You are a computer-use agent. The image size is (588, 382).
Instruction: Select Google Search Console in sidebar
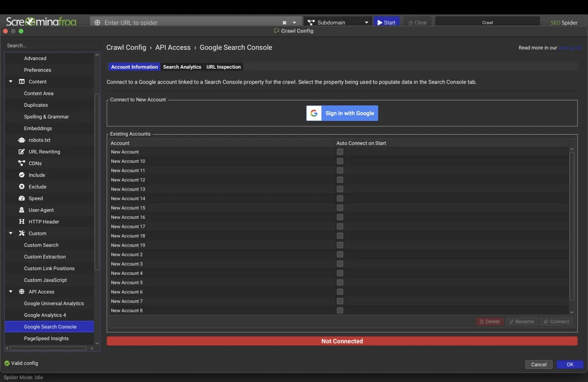[x=50, y=327]
